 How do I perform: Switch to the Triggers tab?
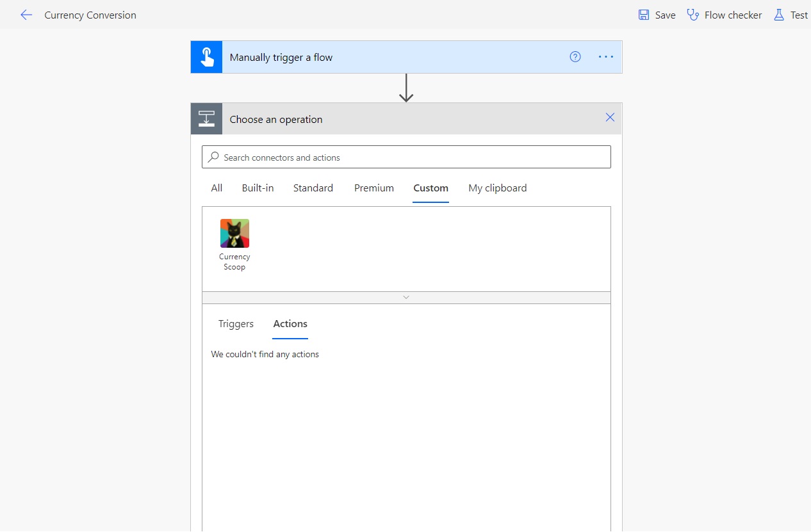tap(236, 323)
